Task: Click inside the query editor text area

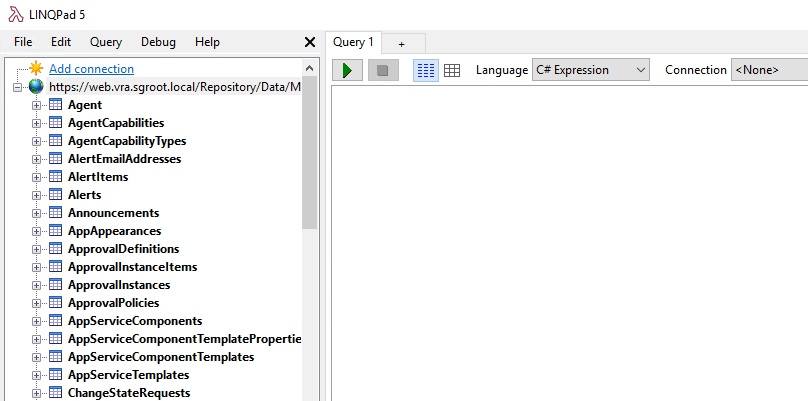Action: pyautogui.click(x=569, y=242)
